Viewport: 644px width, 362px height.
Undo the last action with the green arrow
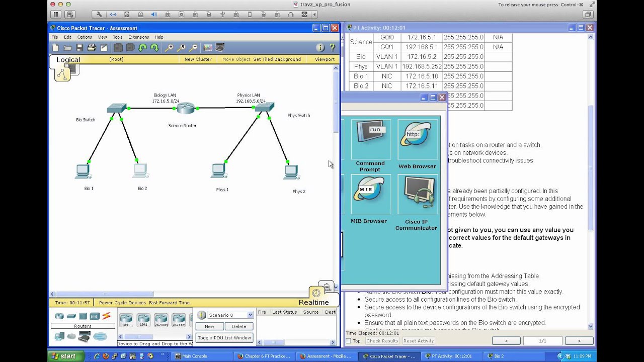click(x=142, y=48)
